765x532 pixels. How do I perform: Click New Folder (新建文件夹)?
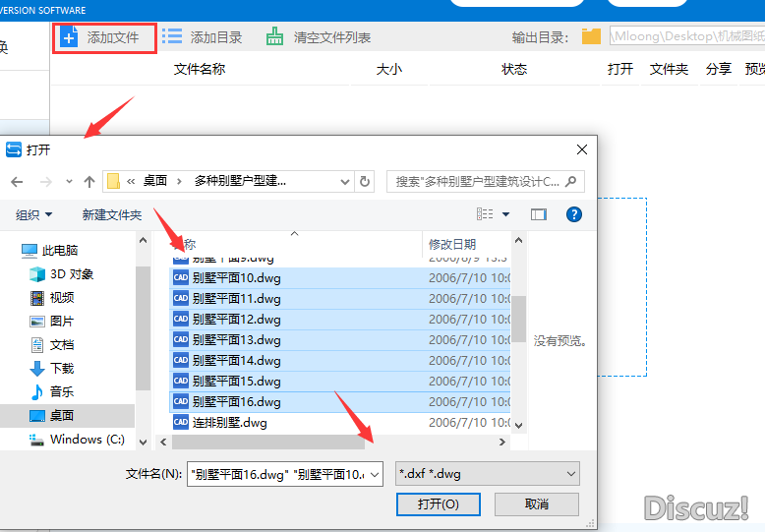(112, 214)
